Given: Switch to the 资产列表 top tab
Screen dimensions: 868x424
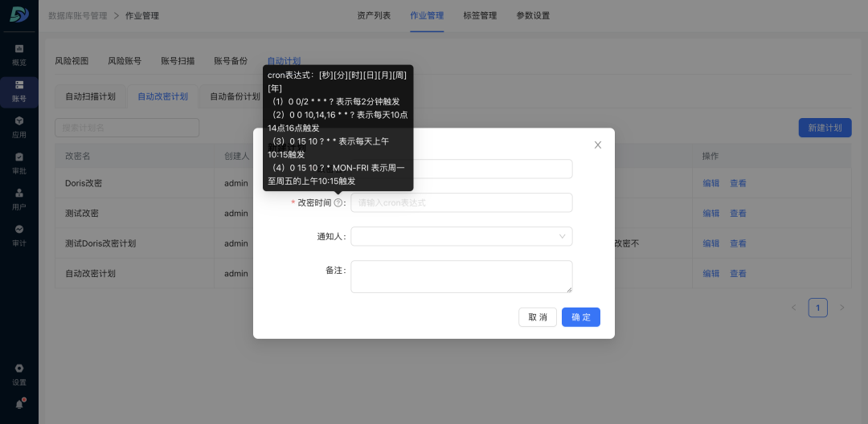Looking at the screenshot, I should pyautogui.click(x=374, y=15).
